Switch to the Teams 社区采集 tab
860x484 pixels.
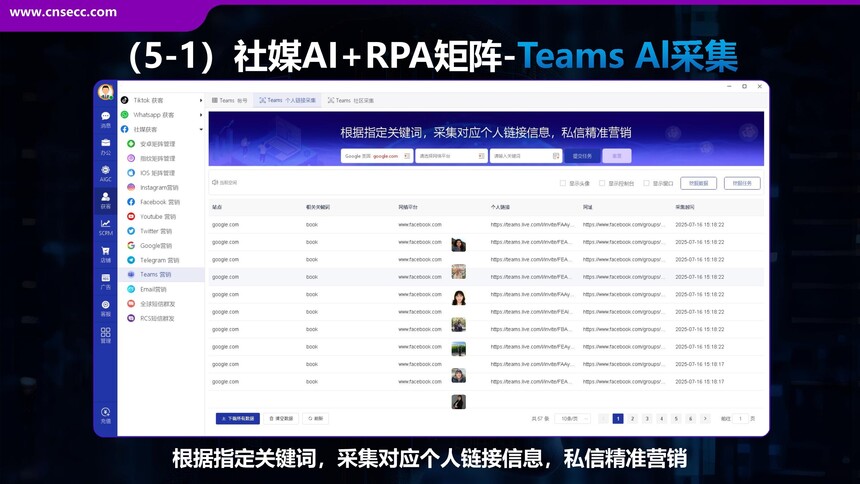351,100
